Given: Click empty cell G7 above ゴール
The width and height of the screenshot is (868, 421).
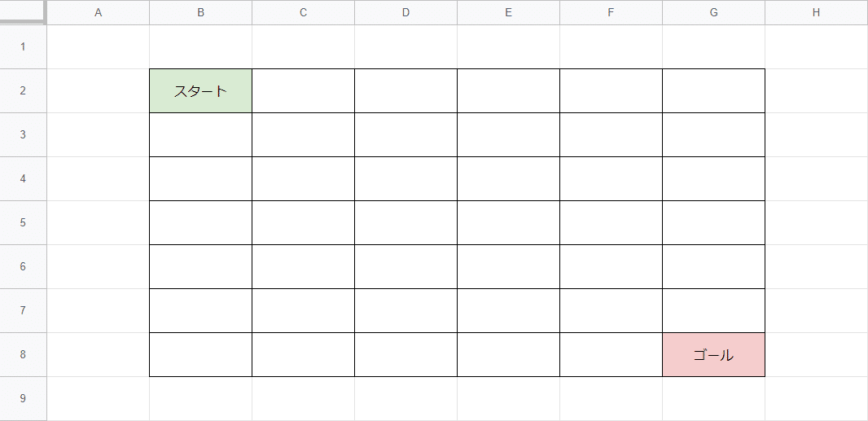Looking at the screenshot, I should 713,311.
